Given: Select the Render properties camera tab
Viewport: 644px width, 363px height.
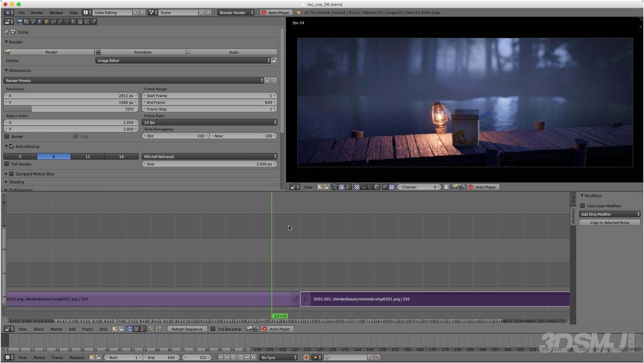Looking at the screenshot, I should pos(20,22).
